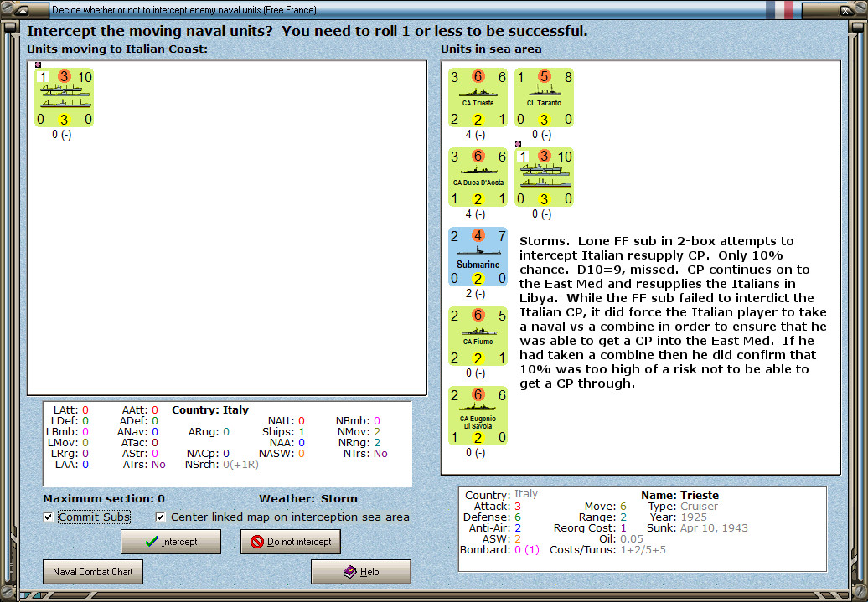Click the Units moving to Italian Coast heading
Image resolution: width=868 pixels, height=602 pixels.
pyautogui.click(x=117, y=49)
